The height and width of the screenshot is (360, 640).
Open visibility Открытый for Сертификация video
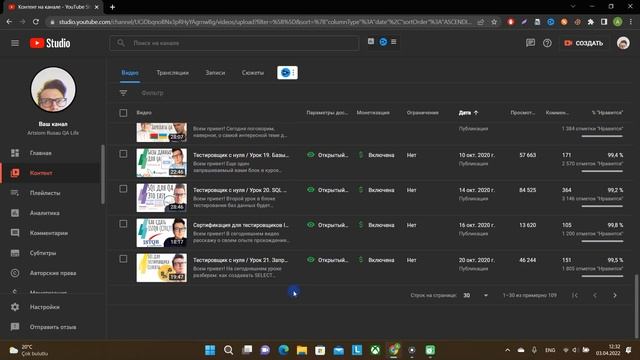tap(328, 225)
